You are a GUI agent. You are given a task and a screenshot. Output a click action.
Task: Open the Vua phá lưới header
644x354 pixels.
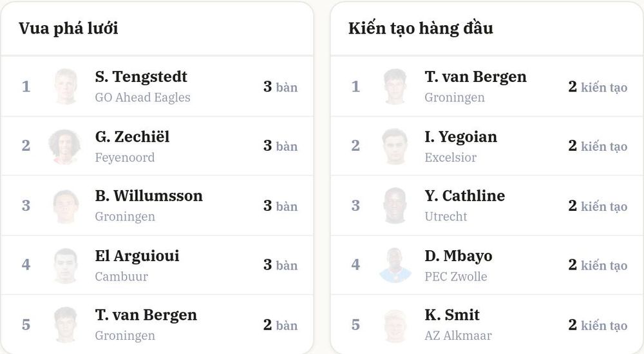point(68,28)
